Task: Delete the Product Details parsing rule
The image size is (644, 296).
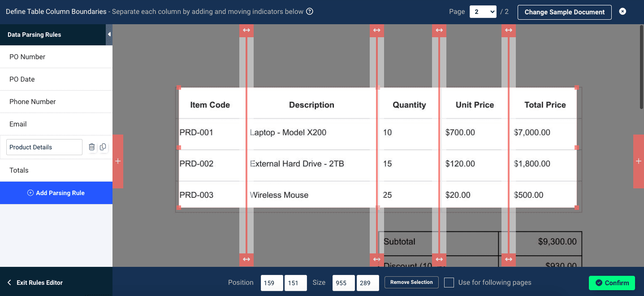Action: (91, 147)
